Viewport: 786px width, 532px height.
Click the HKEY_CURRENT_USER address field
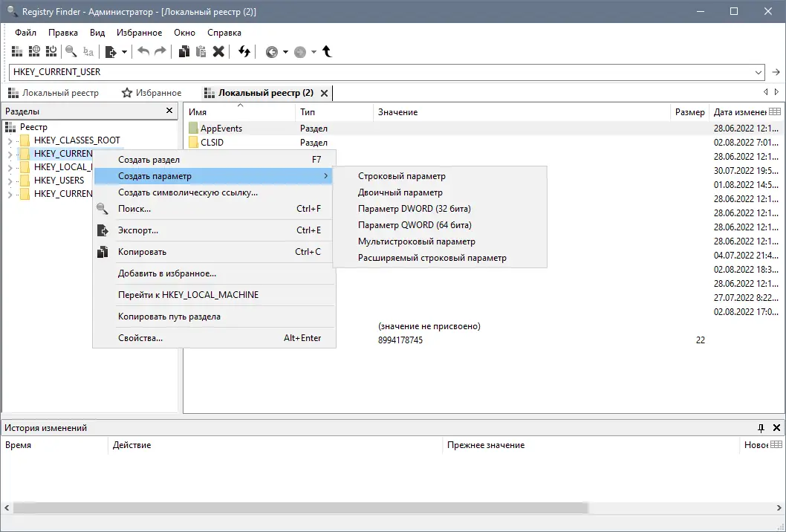381,72
